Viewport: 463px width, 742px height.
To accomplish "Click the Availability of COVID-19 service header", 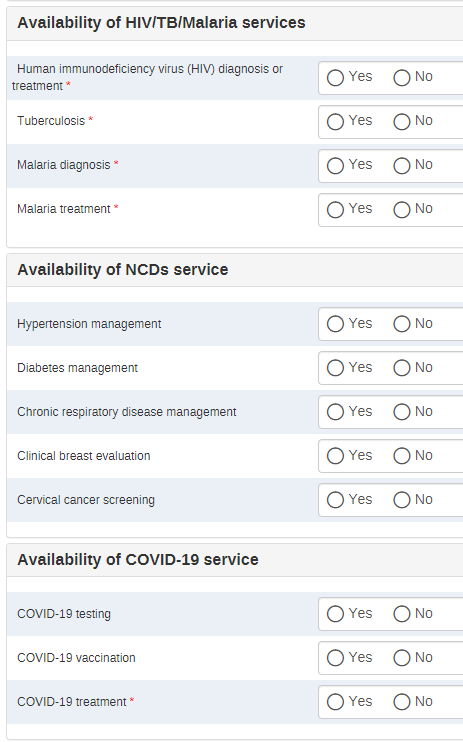I will point(138,560).
